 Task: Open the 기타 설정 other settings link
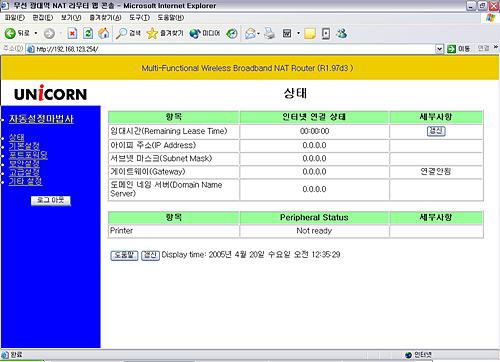pos(25,181)
